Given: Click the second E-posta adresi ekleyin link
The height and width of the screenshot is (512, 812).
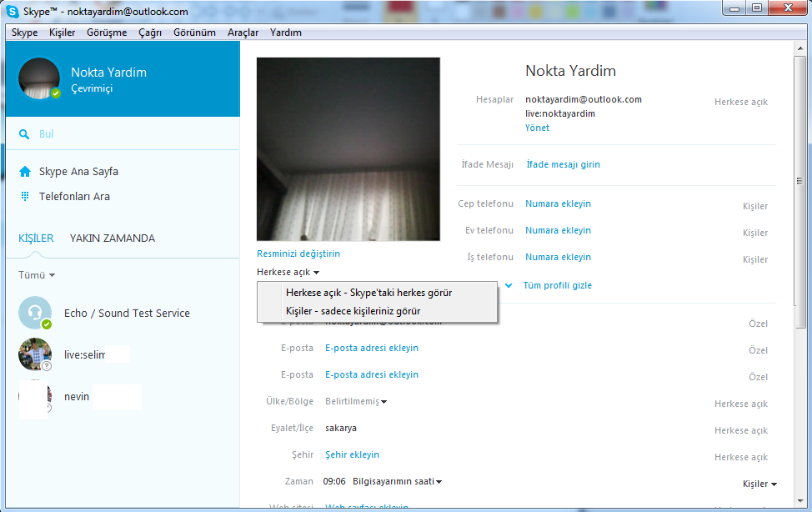Looking at the screenshot, I should 372,349.
